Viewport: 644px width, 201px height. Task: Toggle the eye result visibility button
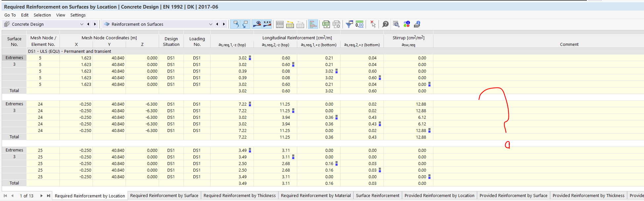tap(257, 24)
